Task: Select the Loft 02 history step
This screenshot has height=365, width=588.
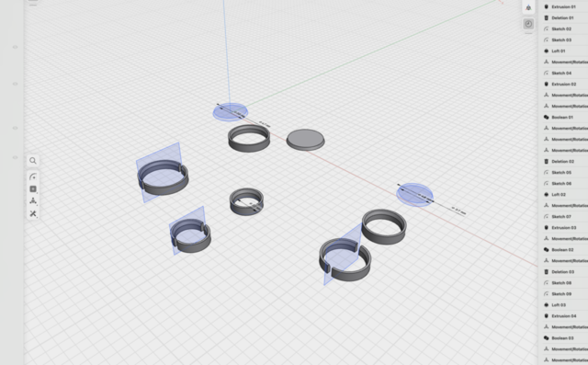Action: tap(563, 195)
